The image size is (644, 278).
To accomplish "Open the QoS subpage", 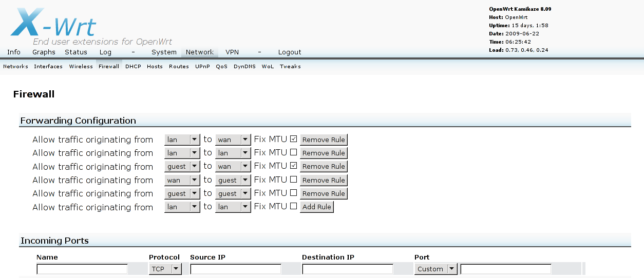I will 221,67.
